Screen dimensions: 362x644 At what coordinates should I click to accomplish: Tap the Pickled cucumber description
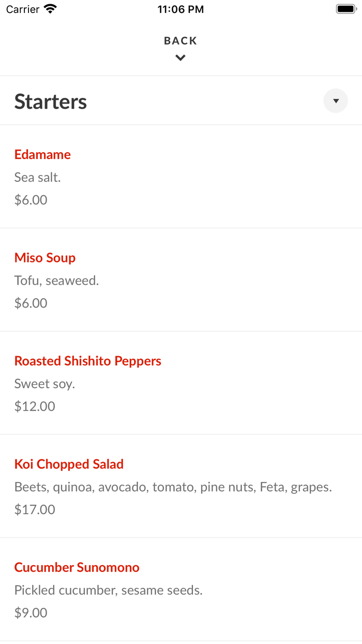(x=109, y=590)
